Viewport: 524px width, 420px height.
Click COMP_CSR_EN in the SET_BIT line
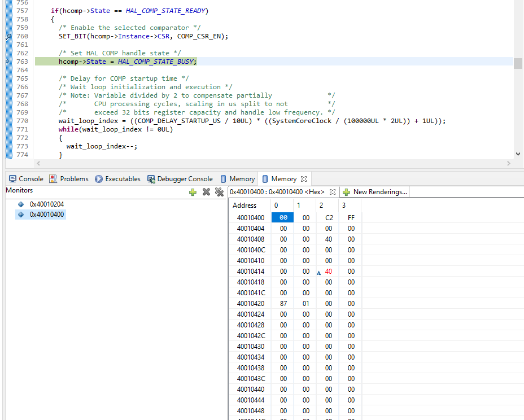199,36
